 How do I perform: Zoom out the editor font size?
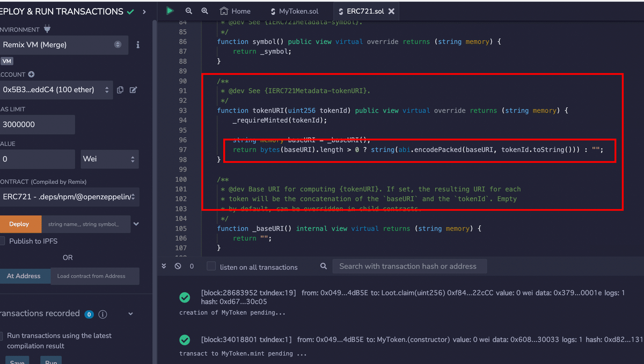click(188, 11)
